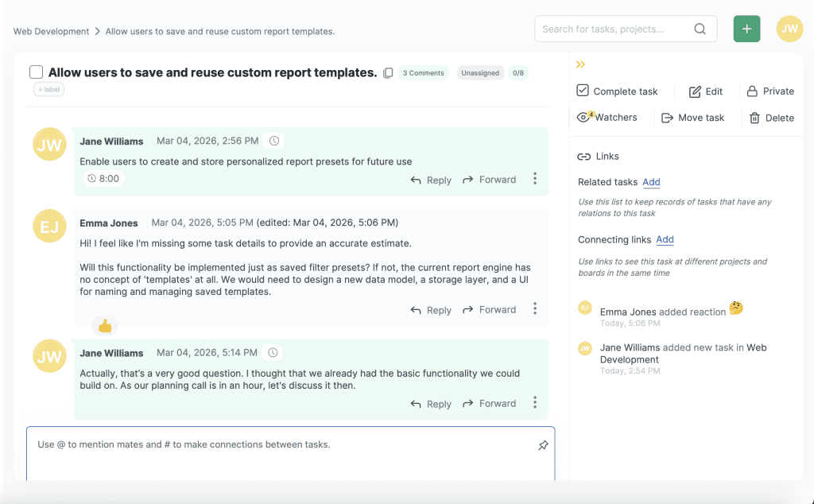
Task: Open the JW user avatar at top right
Action: [789, 29]
